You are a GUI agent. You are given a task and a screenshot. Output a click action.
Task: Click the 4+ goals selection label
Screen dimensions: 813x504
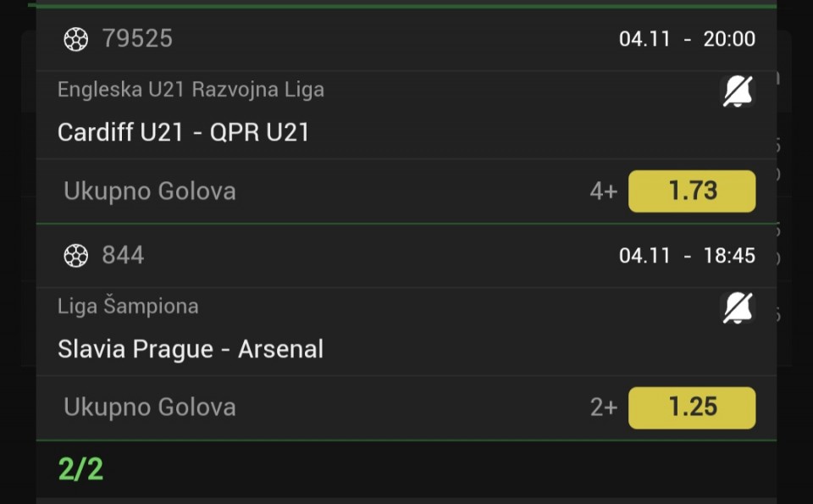603,191
